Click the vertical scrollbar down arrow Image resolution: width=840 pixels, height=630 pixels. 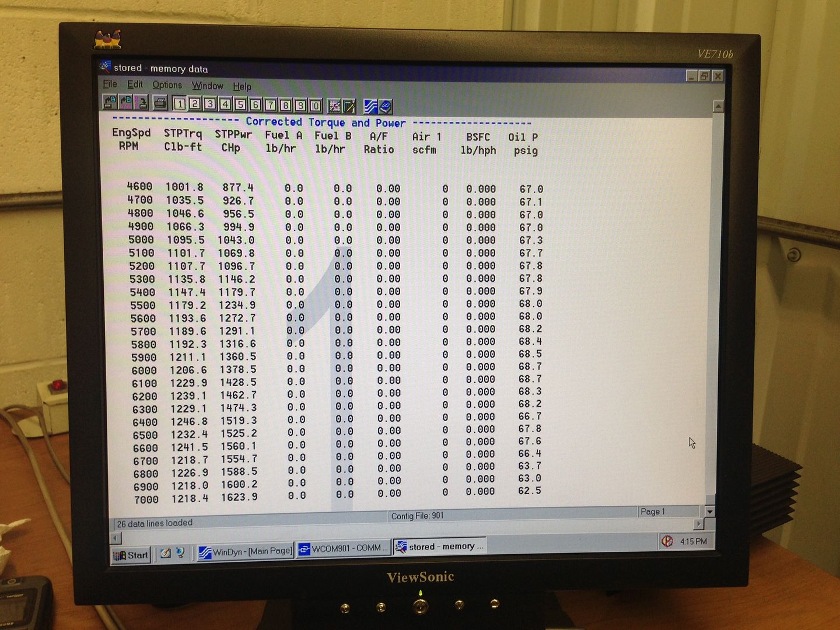tap(709, 512)
